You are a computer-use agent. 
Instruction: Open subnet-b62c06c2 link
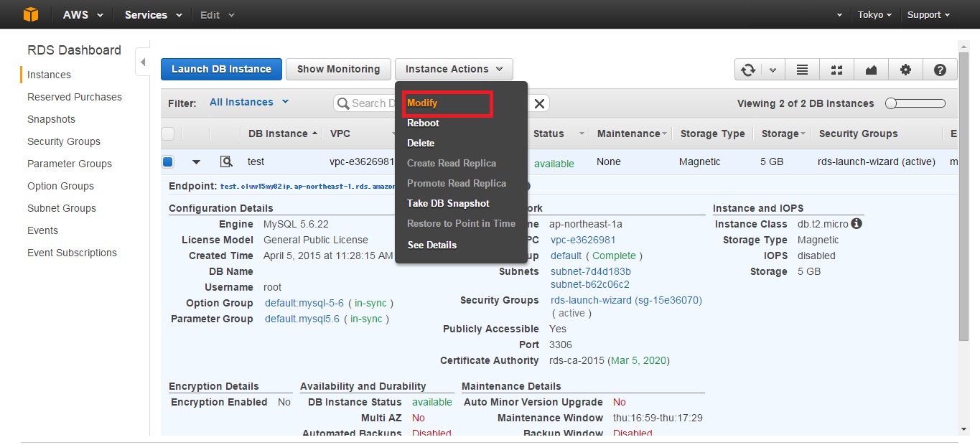[590, 284]
